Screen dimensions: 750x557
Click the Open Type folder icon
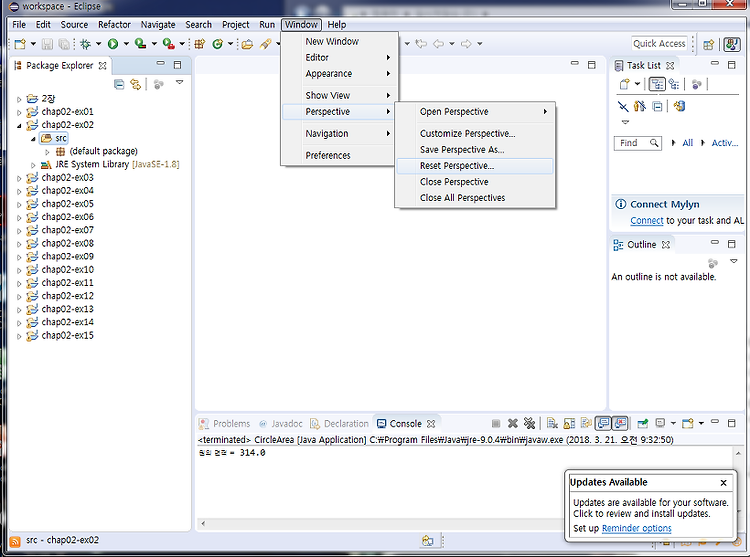247,44
